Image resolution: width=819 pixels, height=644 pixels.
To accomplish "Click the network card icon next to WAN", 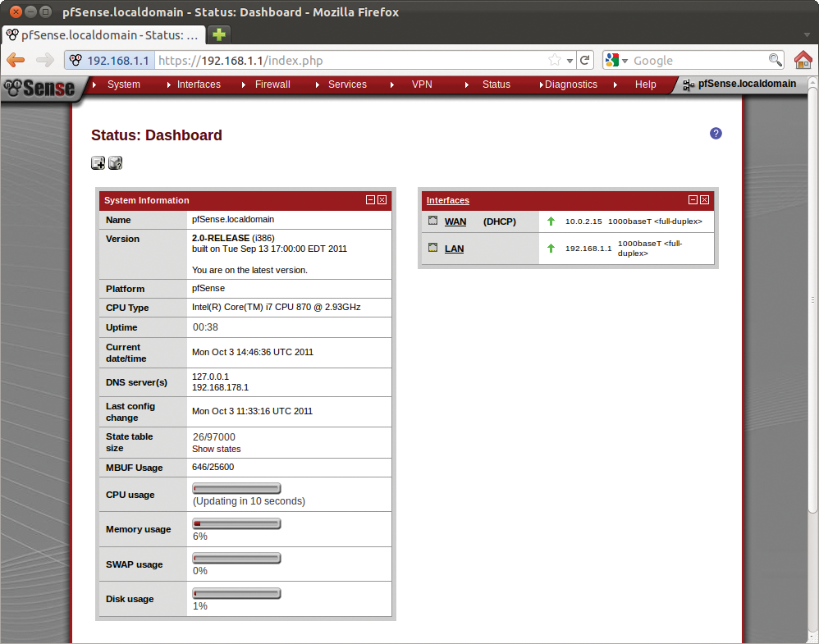I will pyautogui.click(x=432, y=220).
